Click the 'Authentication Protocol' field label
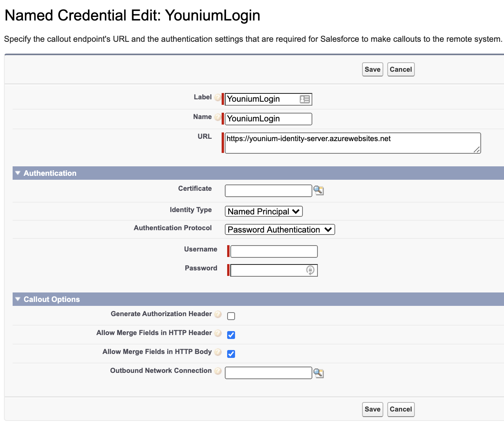This screenshot has height=432, width=504. [173, 228]
